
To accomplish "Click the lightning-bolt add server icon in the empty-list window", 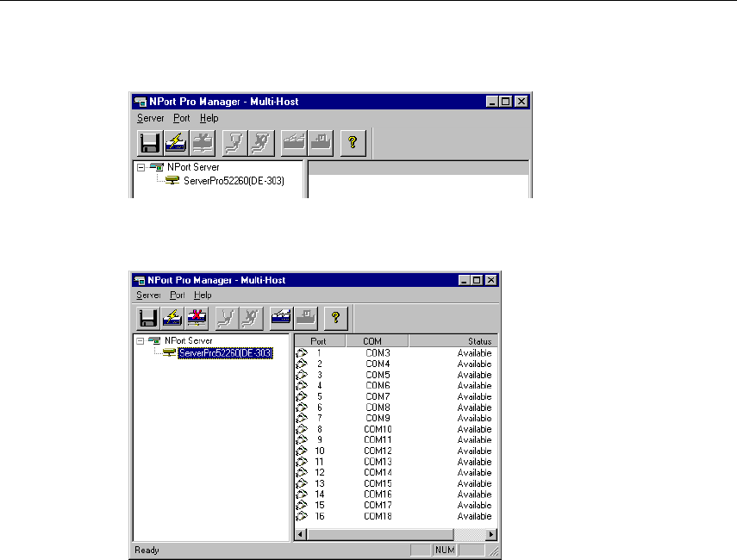I will point(176,143).
